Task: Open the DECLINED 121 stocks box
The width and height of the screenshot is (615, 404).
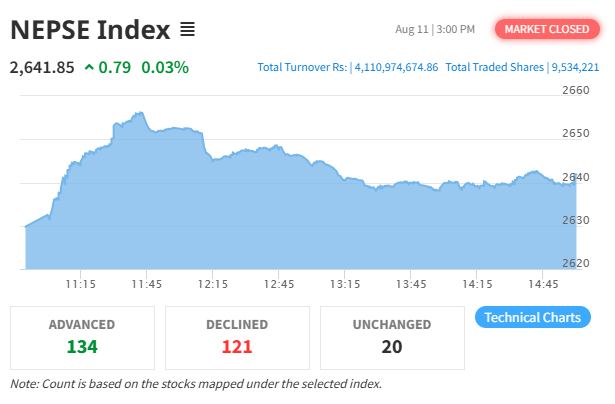Action: coord(237,338)
